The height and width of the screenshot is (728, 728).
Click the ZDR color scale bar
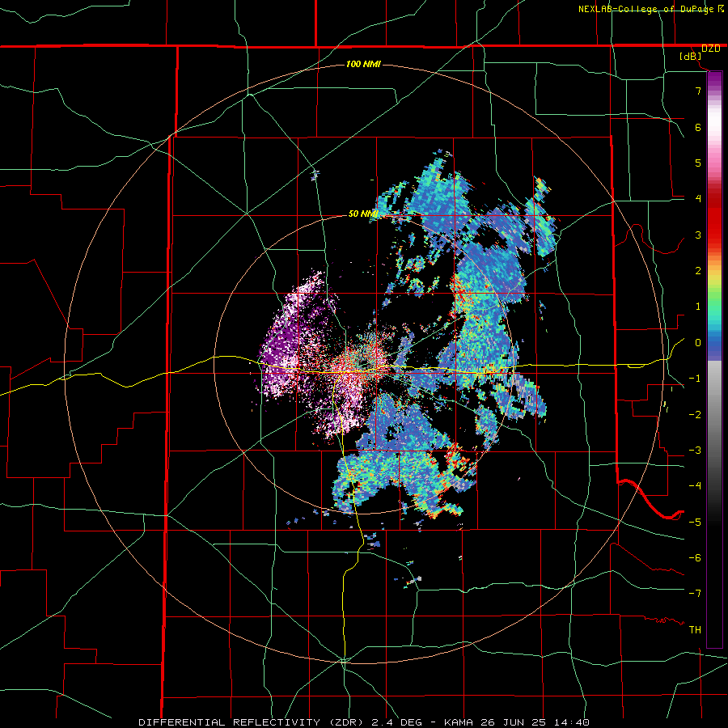tap(714, 359)
